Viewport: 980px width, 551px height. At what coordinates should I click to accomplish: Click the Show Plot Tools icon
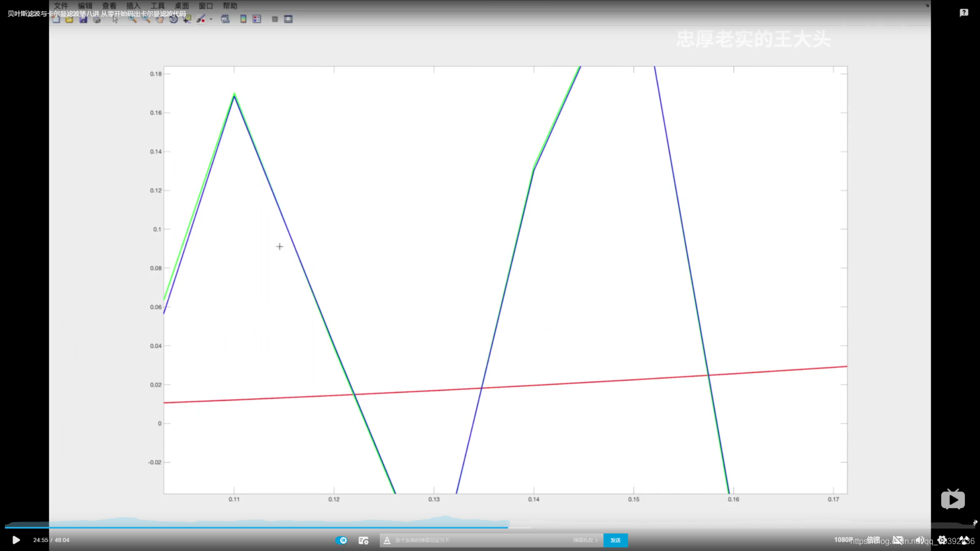coord(288,19)
